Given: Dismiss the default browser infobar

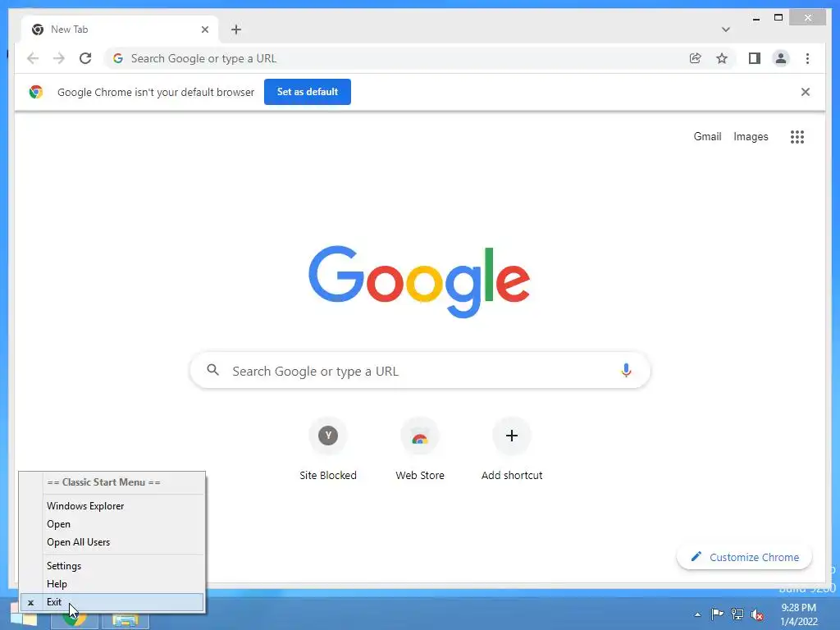Looking at the screenshot, I should click(x=806, y=92).
